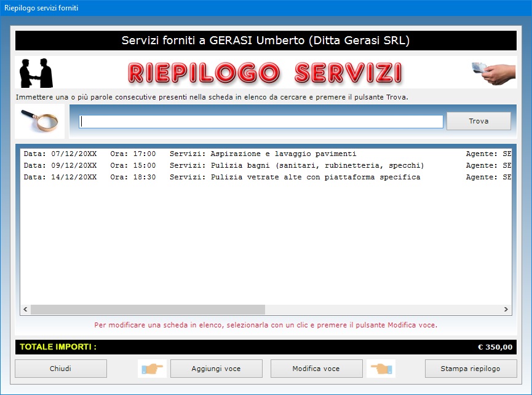Screen dimensions: 532x395
Task: Click the magnifying glass search icon
Action: (x=40, y=121)
